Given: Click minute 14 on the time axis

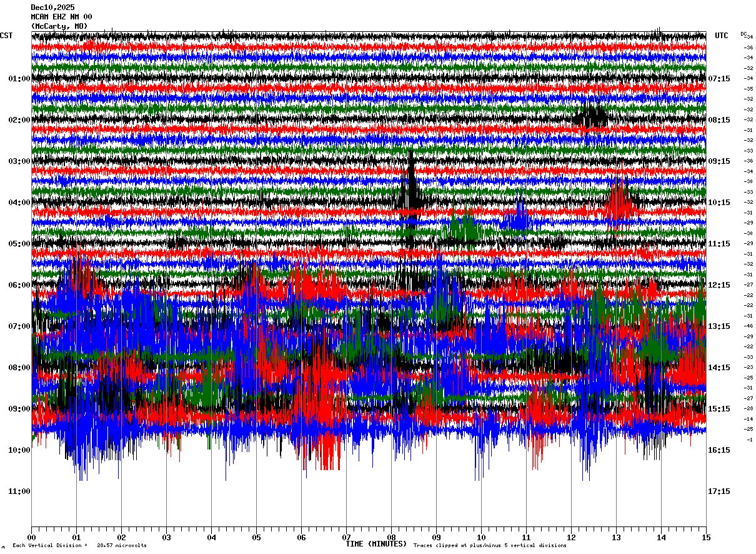Looking at the screenshot, I should pyautogui.click(x=661, y=537).
